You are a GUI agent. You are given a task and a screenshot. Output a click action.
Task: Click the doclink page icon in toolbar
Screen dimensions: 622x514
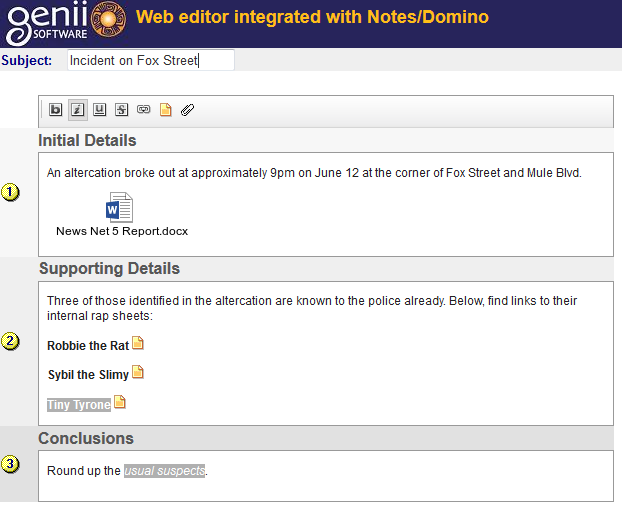tap(166, 110)
